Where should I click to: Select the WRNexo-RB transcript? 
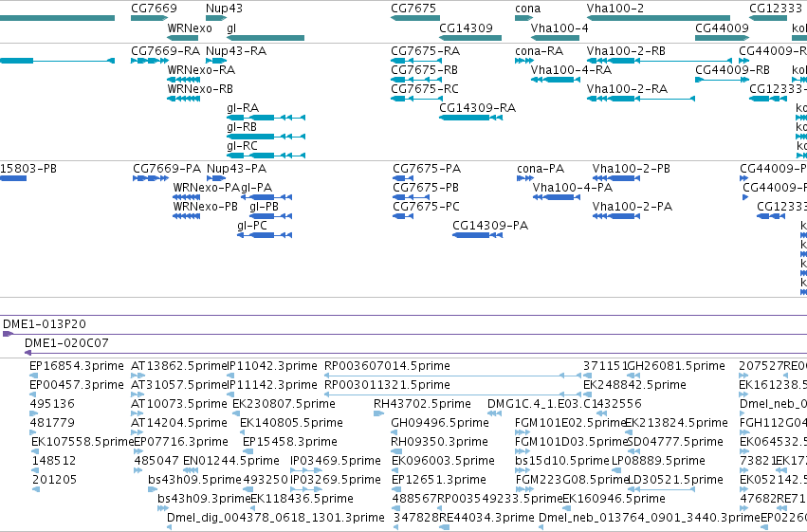point(183,99)
